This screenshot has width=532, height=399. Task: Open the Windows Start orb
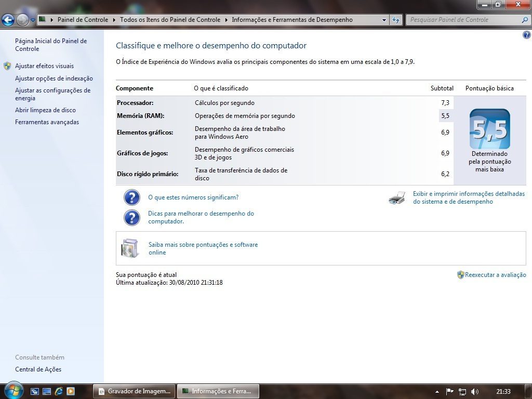point(14,391)
